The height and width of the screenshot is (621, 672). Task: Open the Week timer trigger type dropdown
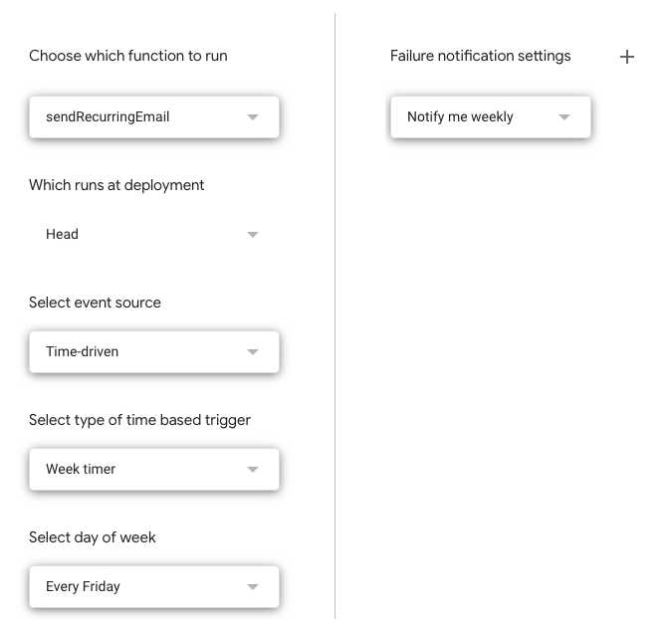(x=139, y=469)
